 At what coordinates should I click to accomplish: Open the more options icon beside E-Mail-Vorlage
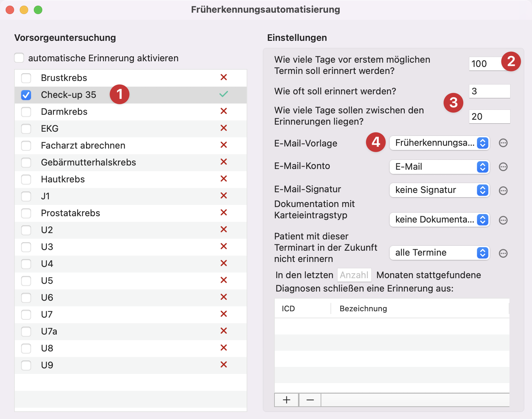503,143
